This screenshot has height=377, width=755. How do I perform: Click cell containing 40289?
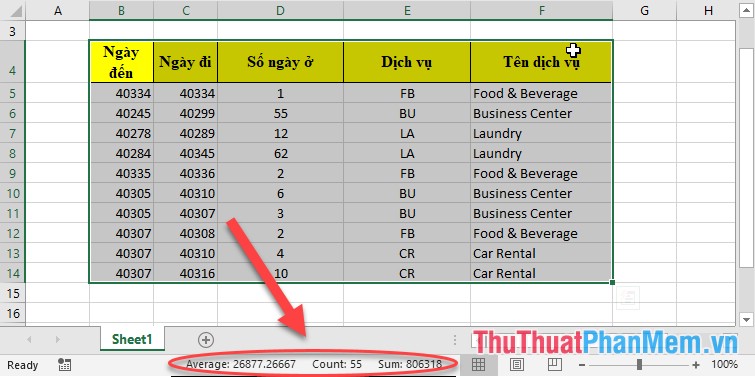tap(185, 133)
